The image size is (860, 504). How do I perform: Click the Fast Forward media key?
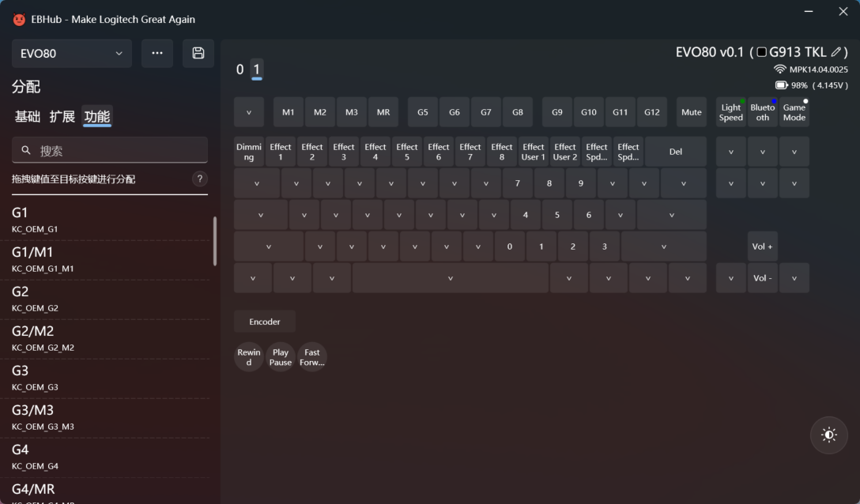311,356
